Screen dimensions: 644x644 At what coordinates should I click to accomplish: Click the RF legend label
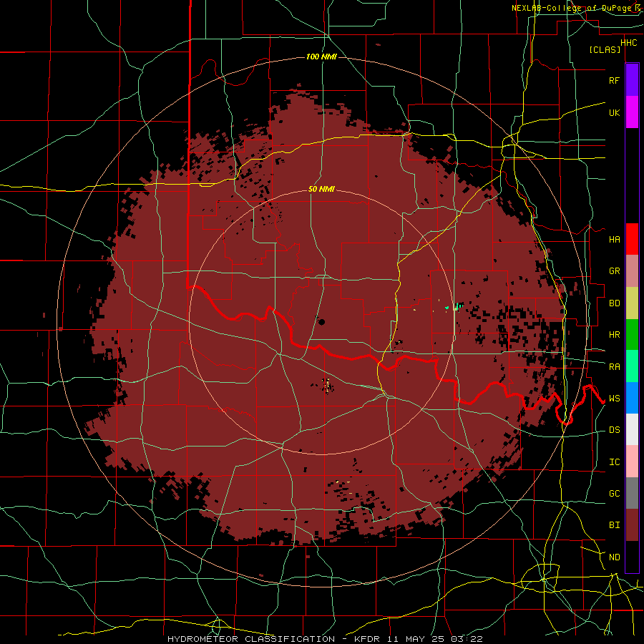point(614,80)
